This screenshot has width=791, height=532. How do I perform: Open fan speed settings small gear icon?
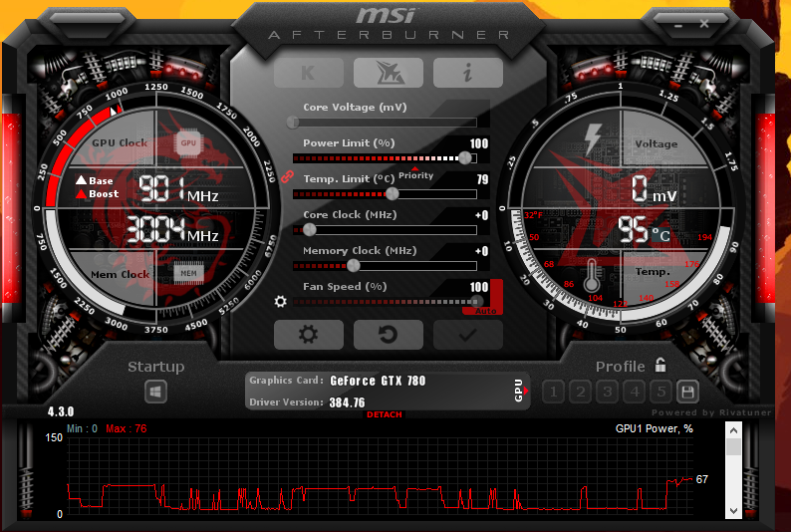pos(281,302)
